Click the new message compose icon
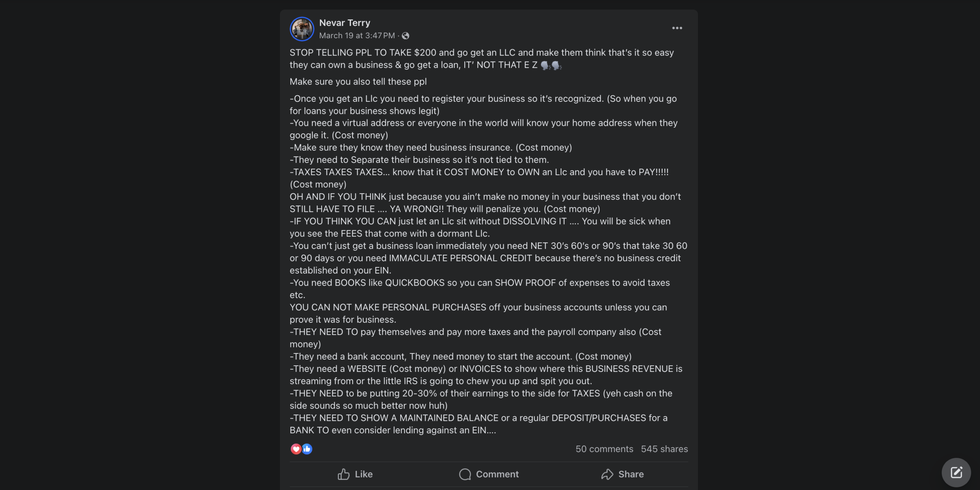 click(x=956, y=472)
